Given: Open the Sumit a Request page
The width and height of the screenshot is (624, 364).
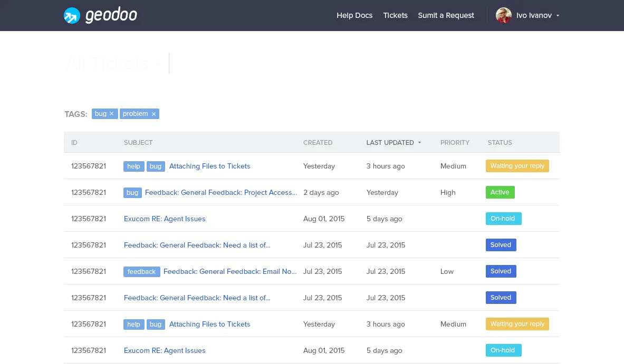Looking at the screenshot, I should (x=446, y=15).
